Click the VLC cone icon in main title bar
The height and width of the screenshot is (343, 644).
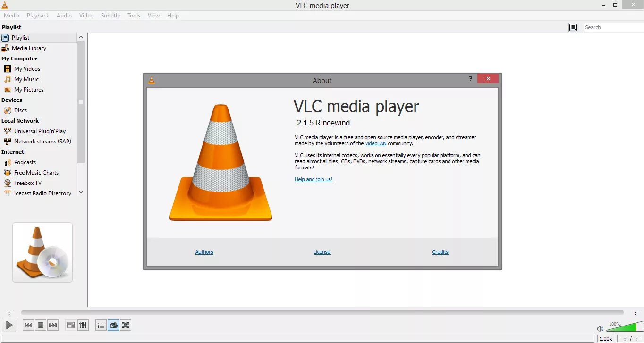tap(4, 5)
